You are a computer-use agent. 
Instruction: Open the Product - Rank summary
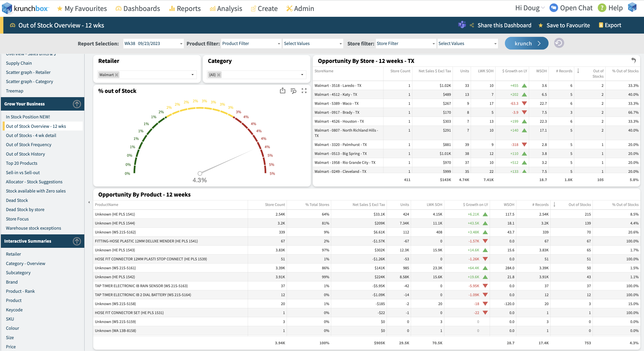click(20, 291)
